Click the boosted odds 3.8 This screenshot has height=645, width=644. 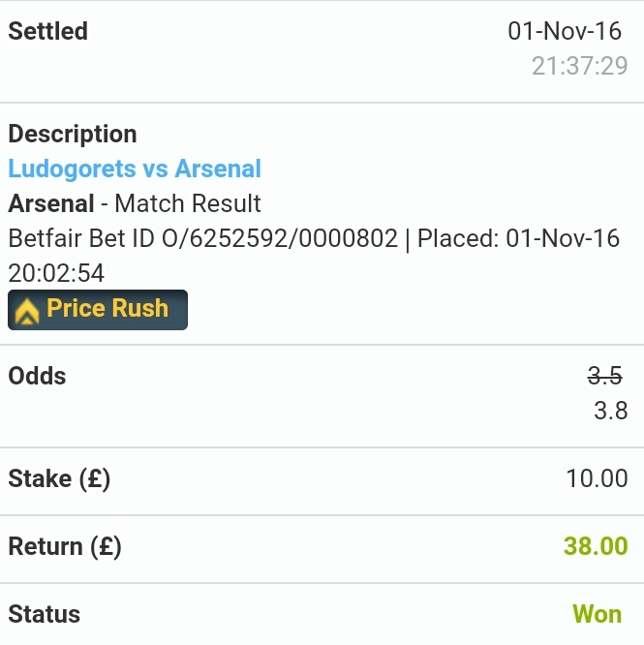point(610,411)
